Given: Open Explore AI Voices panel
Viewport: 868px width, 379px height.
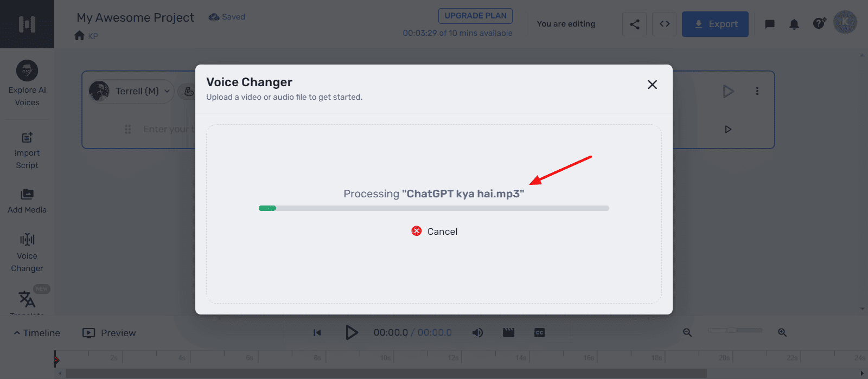Looking at the screenshot, I should click(x=27, y=83).
